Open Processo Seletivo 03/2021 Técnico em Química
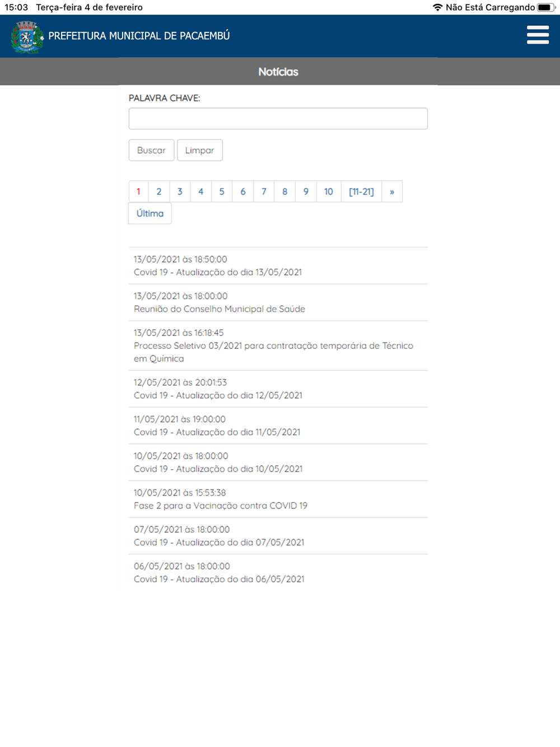This screenshot has width=560, height=747. (x=273, y=352)
